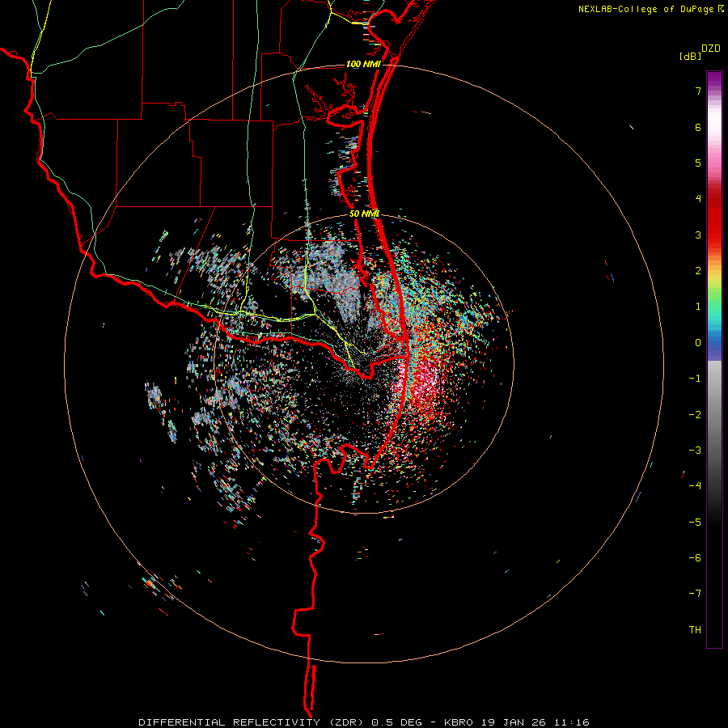Click the -4 scale value
Viewport: 728px width, 728px height.
tap(695, 486)
